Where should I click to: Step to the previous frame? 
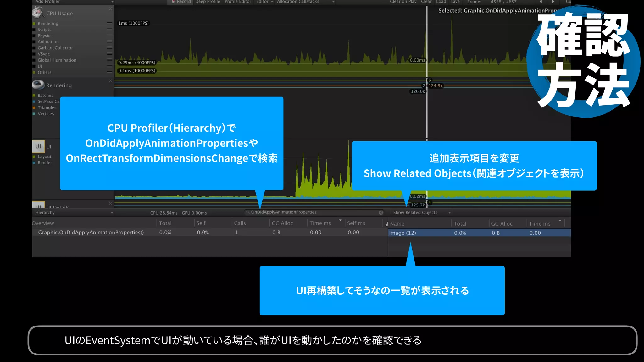[x=541, y=2]
